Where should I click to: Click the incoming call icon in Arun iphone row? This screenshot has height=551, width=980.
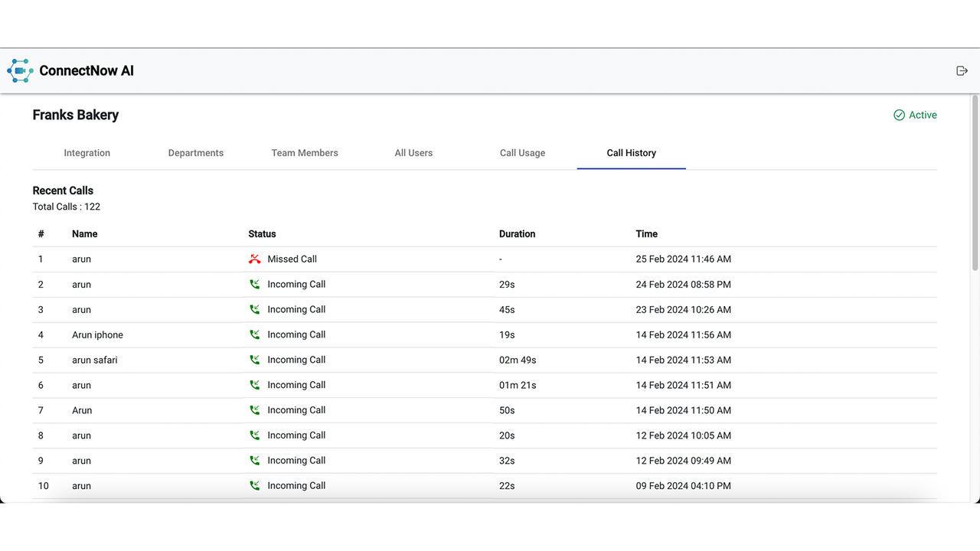coord(255,335)
